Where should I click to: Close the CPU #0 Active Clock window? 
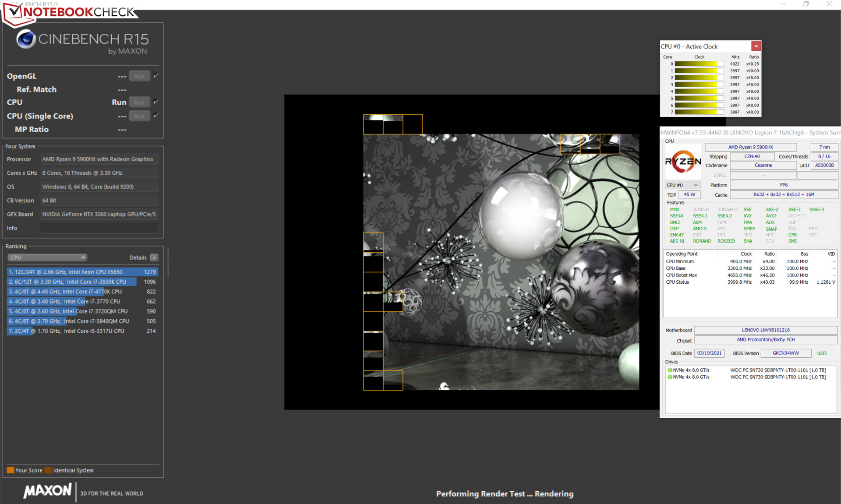tap(756, 46)
